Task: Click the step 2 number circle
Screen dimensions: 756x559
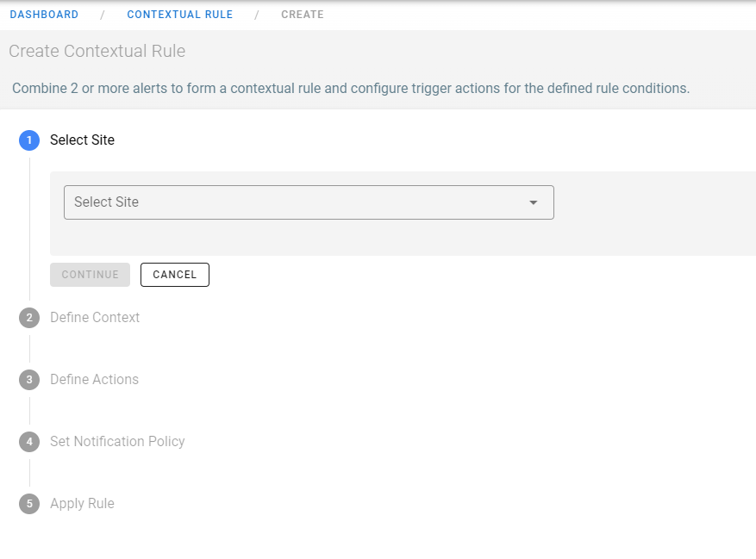Action: pos(29,318)
